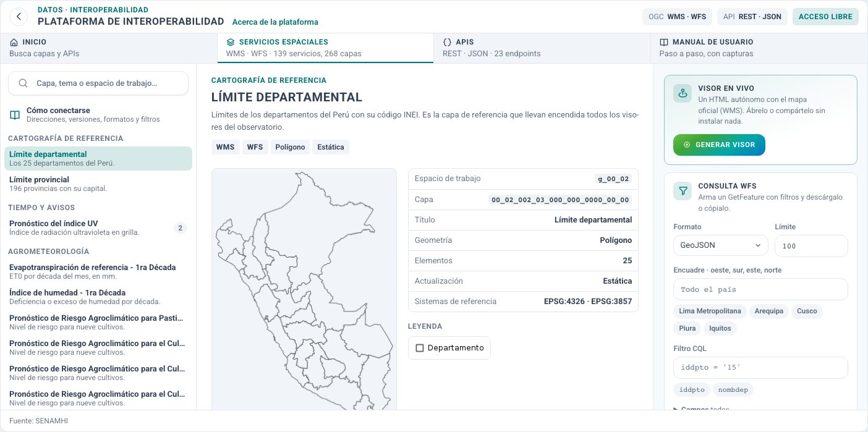
Task: Open Cómo conectarse guide
Action: click(98, 114)
